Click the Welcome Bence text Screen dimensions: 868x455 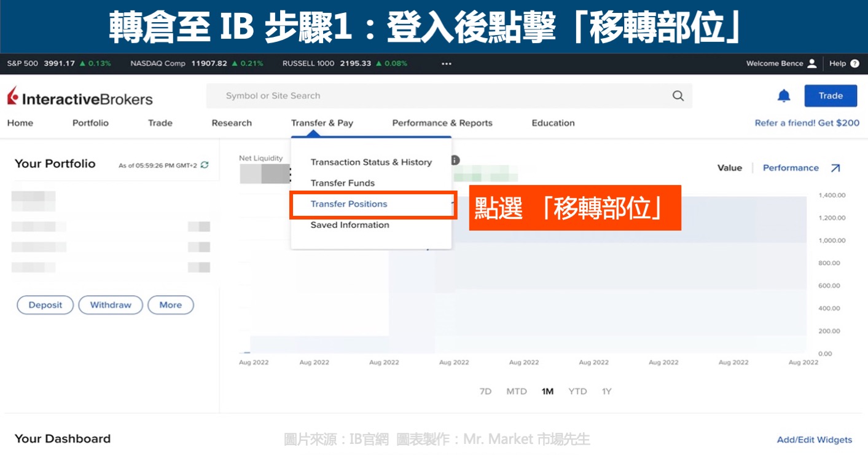pos(775,63)
